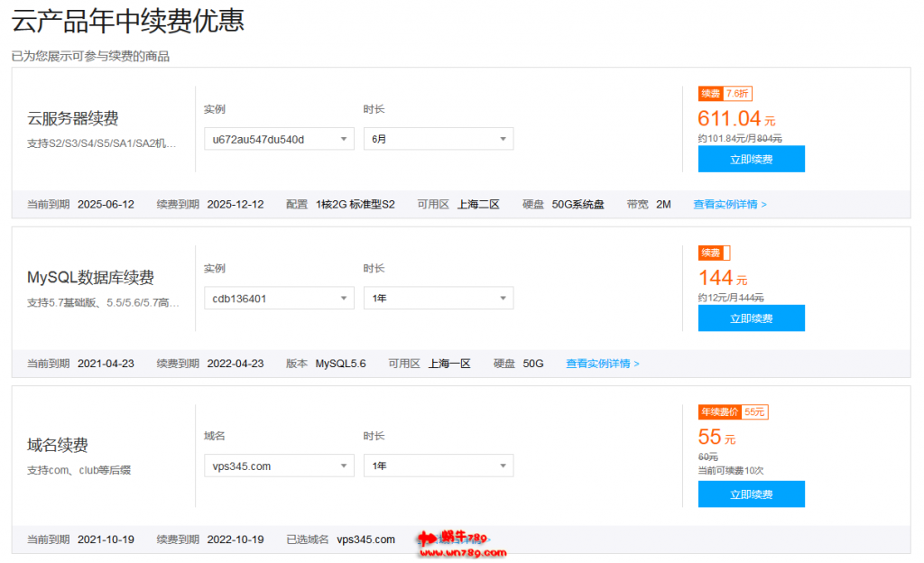The height and width of the screenshot is (563, 924).
Task: Click the MySQL数据库续费 section title
Action: click(90, 277)
